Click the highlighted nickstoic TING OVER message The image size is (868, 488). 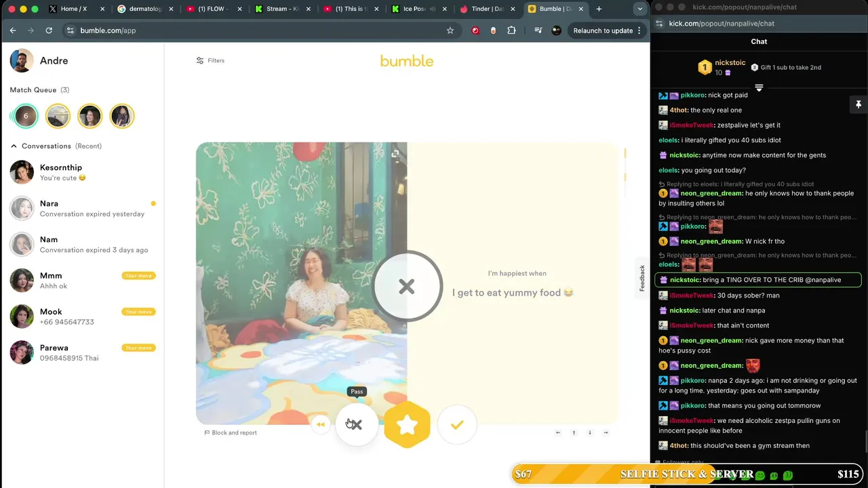pyautogui.click(x=758, y=280)
